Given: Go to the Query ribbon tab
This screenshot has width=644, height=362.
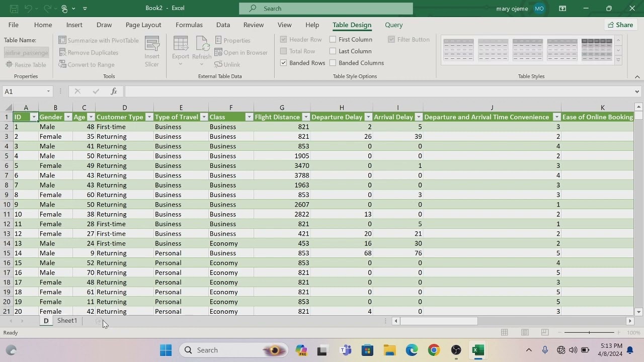Looking at the screenshot, I should 394,25.
